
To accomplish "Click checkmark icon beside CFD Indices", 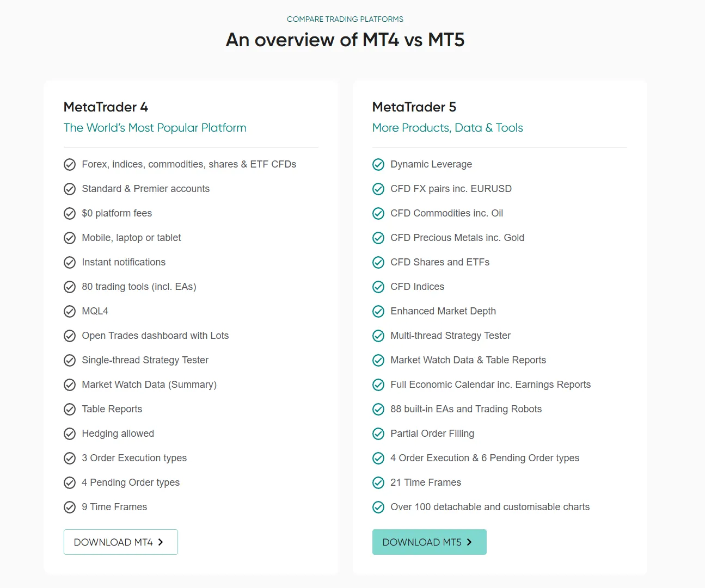I will (x=378, y=287).
